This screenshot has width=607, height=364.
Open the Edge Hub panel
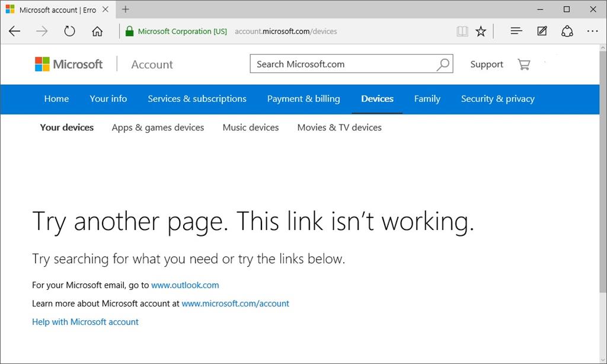(516, 31)
